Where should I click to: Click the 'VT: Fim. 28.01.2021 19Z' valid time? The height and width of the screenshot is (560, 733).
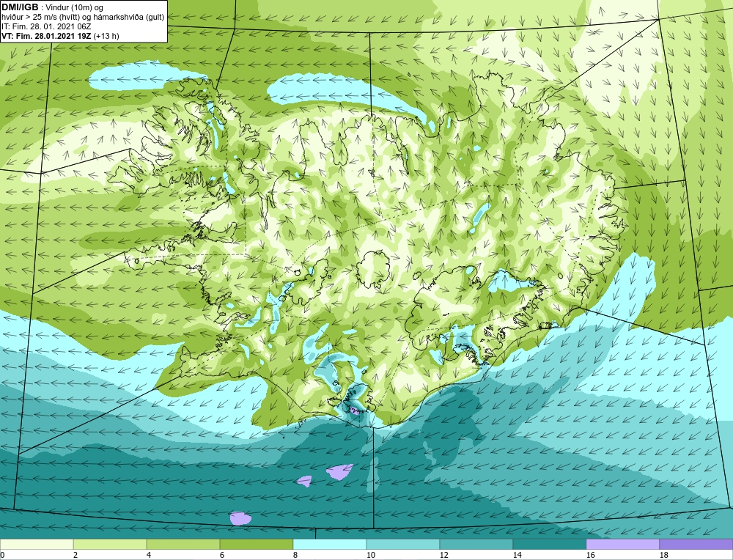point(47,36)
